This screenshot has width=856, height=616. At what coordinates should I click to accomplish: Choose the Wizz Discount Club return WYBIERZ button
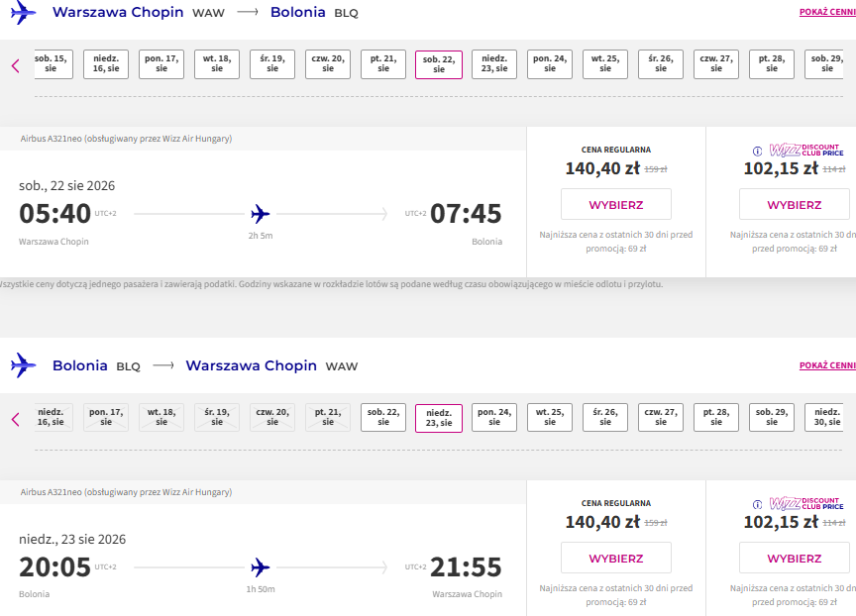pyautogui.click(x=795, y=559)
